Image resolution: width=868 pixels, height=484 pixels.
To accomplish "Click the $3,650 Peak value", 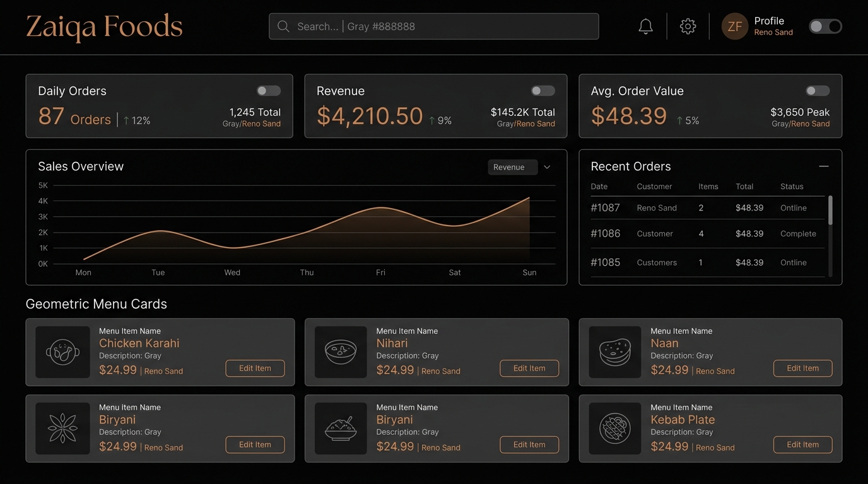I will coord(800,112).
